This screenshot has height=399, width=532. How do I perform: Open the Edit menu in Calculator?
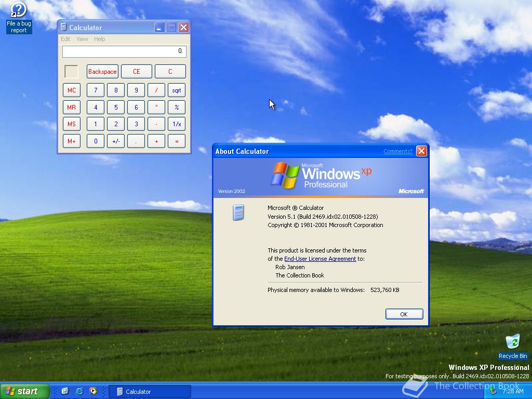[x=65, y=39]
